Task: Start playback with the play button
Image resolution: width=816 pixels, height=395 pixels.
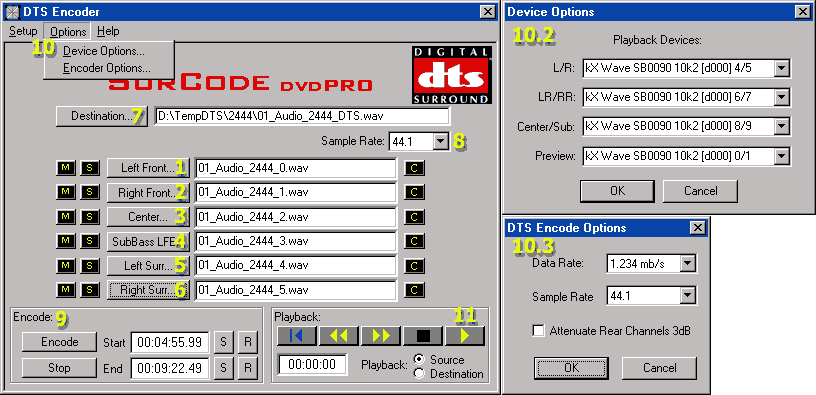Action: pos(465,336)
